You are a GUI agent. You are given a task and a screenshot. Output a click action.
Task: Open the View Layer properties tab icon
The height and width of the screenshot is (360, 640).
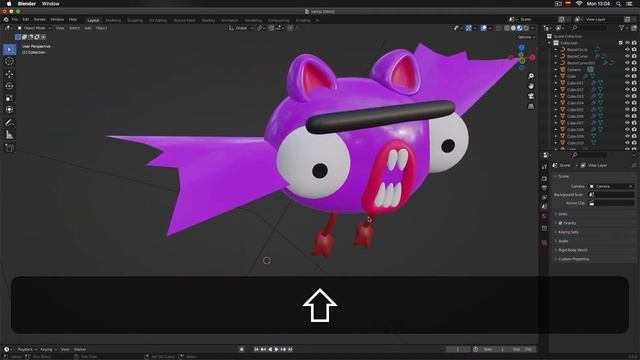[x=544, y=197]
